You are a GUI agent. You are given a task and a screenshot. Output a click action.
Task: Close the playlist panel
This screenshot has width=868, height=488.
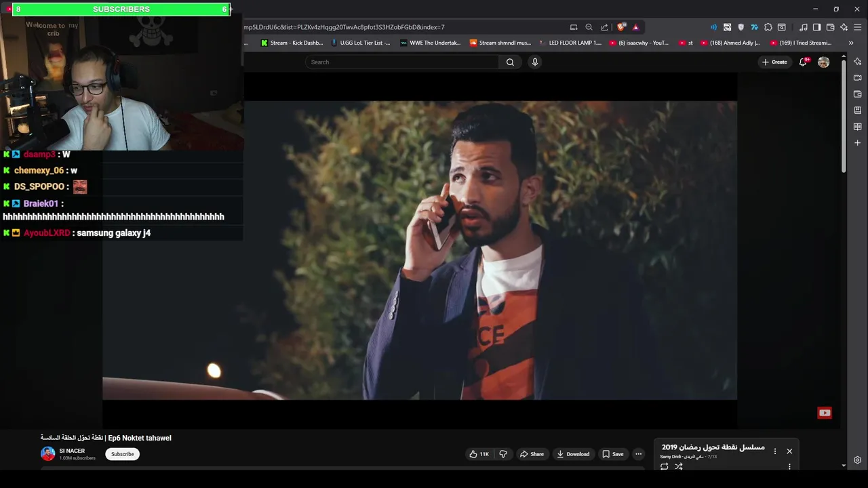[x=789, y=451]
